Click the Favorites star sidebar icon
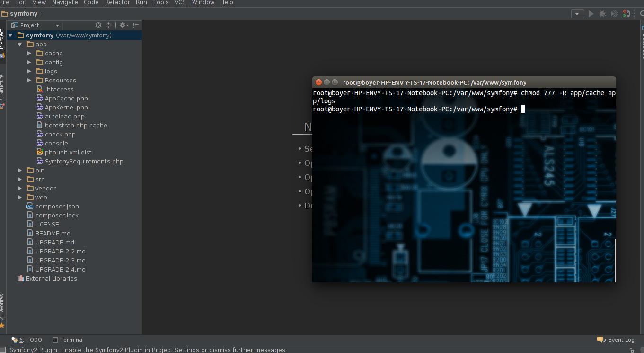The width and height of the screenshot is (644, 353). tap(2, 326)
